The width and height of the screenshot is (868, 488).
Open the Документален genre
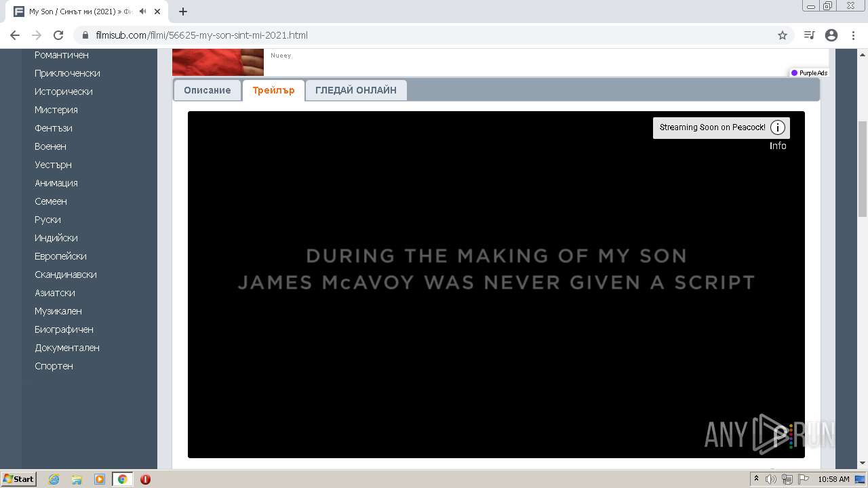point(67,348)
